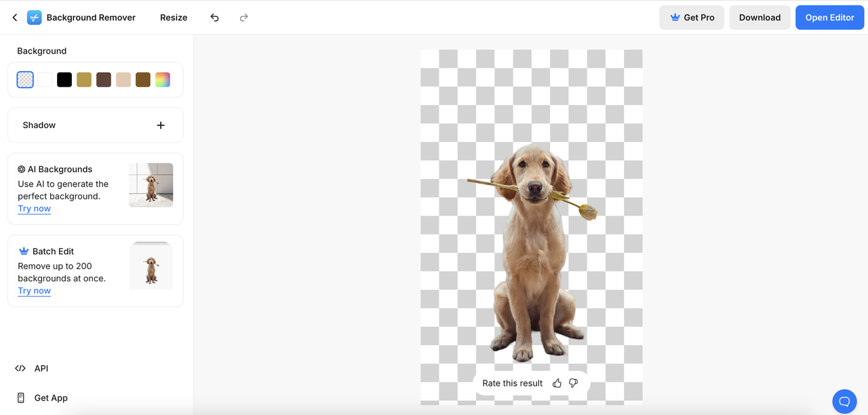Expand Shadow with the plus icon
The image size is (868, 415).
point(161,125)
